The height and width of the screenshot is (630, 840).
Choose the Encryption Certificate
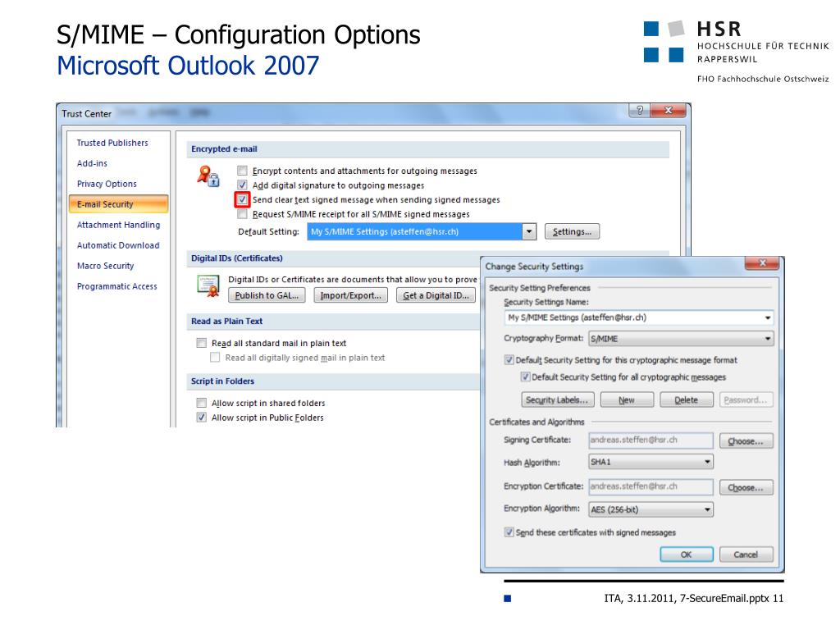tap(746, 487)
